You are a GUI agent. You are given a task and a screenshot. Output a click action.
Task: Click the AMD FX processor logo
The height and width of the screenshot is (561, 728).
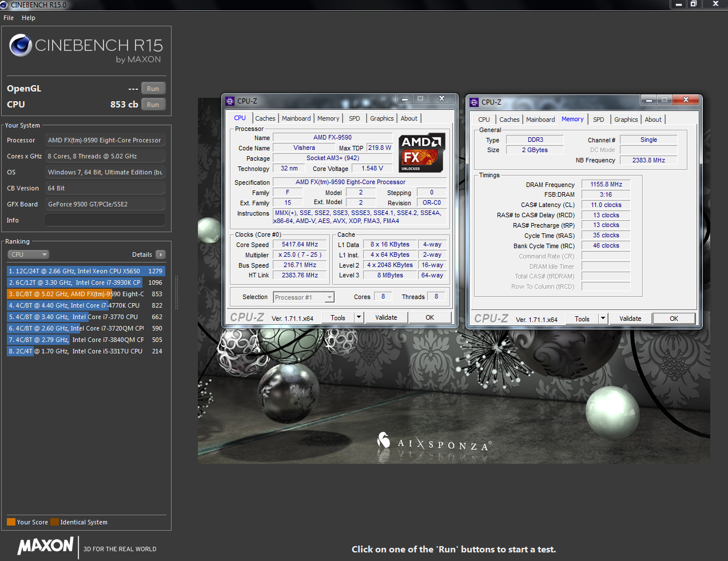click(421, 153)
